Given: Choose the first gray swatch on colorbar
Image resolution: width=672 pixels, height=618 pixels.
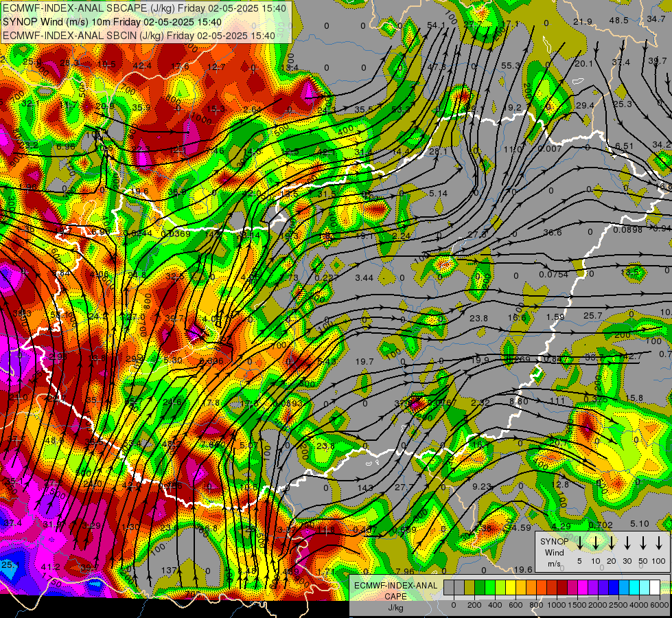Looking at the screenshot, I should [449, 587].
